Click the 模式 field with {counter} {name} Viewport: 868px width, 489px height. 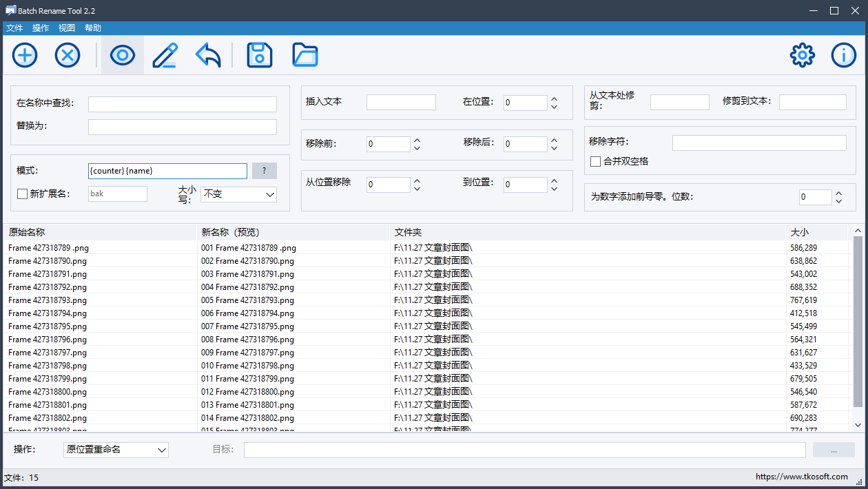[167, 171]
